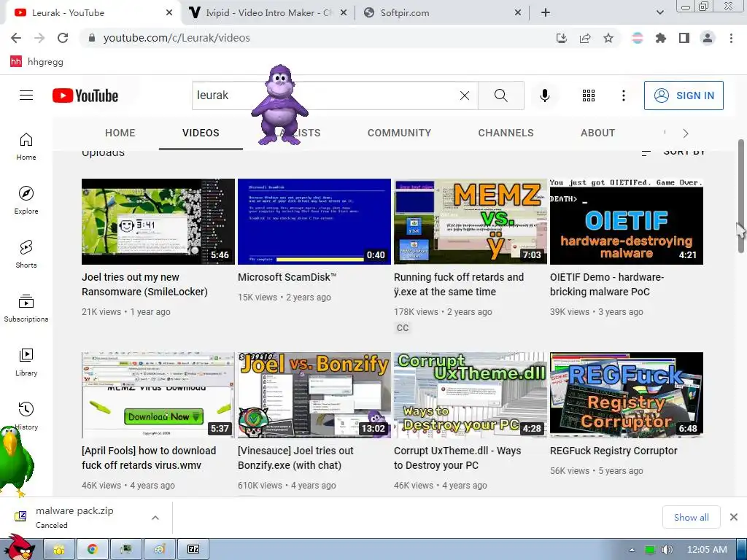Click the green parrot agent

(x=16, y=461)
